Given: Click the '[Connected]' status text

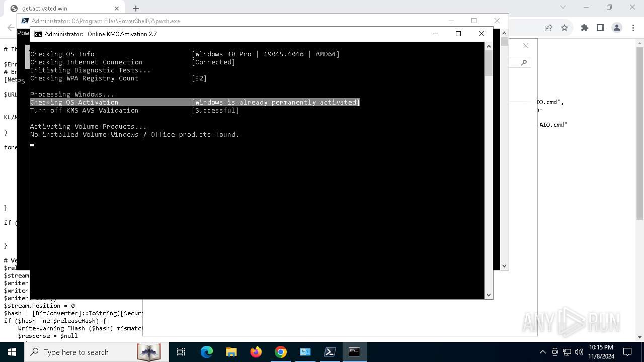Looking at the screenshot, I should click(x=213, y=62).
